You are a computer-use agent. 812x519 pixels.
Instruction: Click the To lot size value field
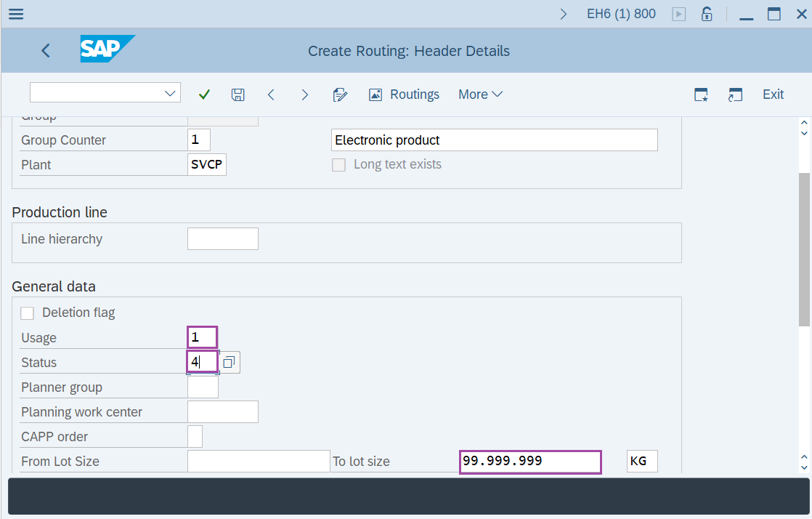529,461
